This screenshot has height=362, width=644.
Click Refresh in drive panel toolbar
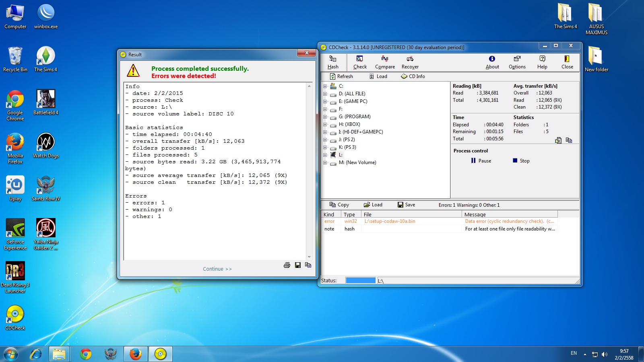[341, 76]
